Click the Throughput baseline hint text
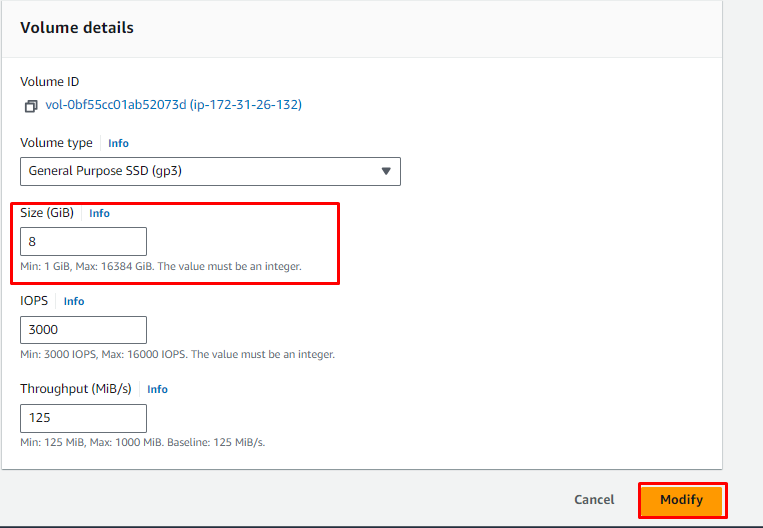The height and width of the screenshot is (528, 763). (x=142, y=442)
